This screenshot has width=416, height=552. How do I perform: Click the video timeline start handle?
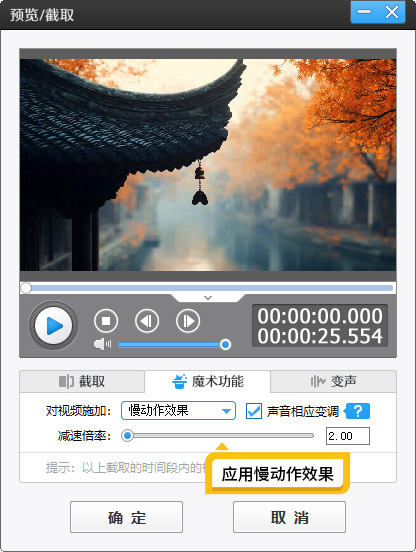[x=26, y=288]
